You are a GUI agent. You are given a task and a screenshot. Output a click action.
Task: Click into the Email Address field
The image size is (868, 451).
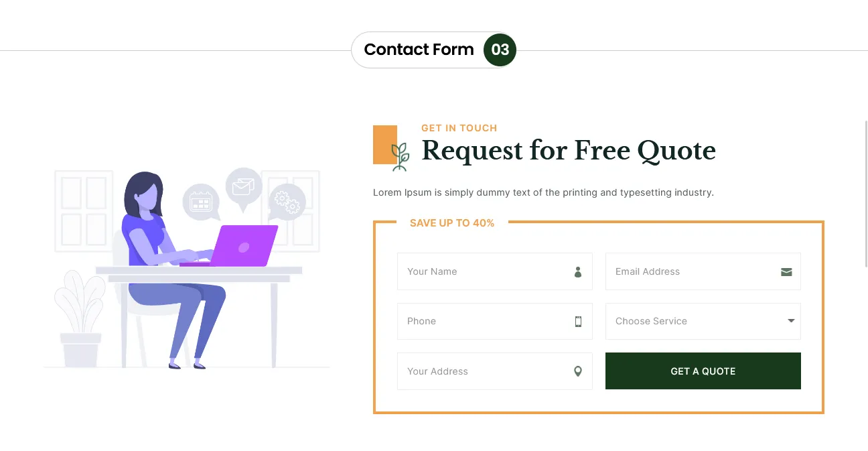point(690,272)
